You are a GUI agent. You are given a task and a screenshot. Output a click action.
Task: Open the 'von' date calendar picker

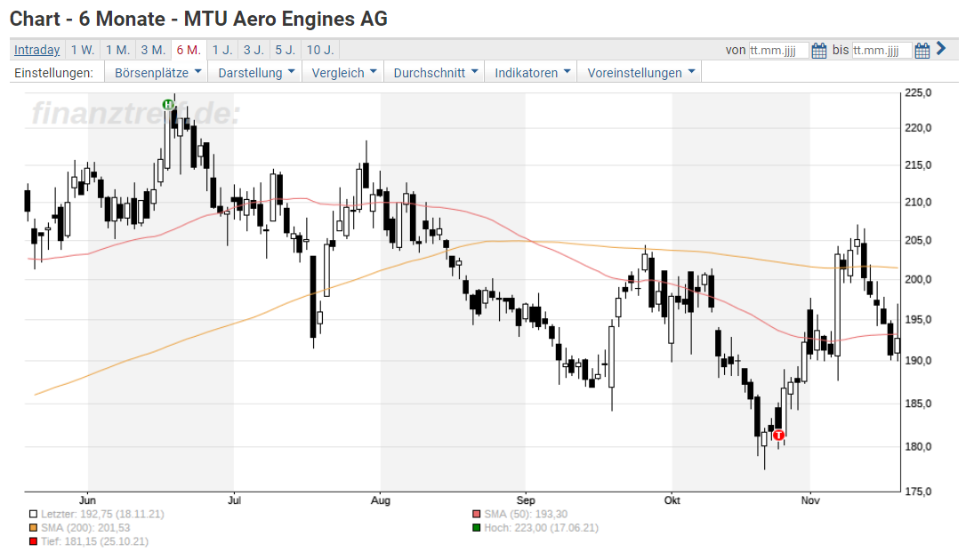pyautogui.click(x=818, y=51)
